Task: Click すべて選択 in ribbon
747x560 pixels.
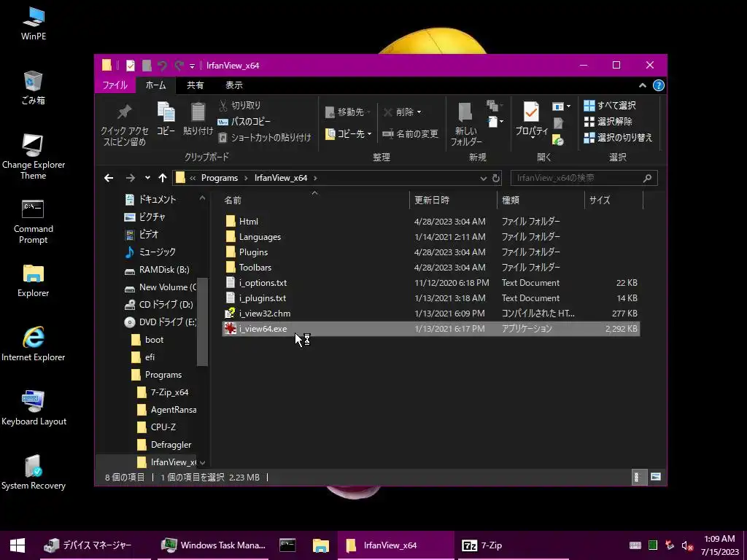Action: pyautogui.click(x=610, y=105)
